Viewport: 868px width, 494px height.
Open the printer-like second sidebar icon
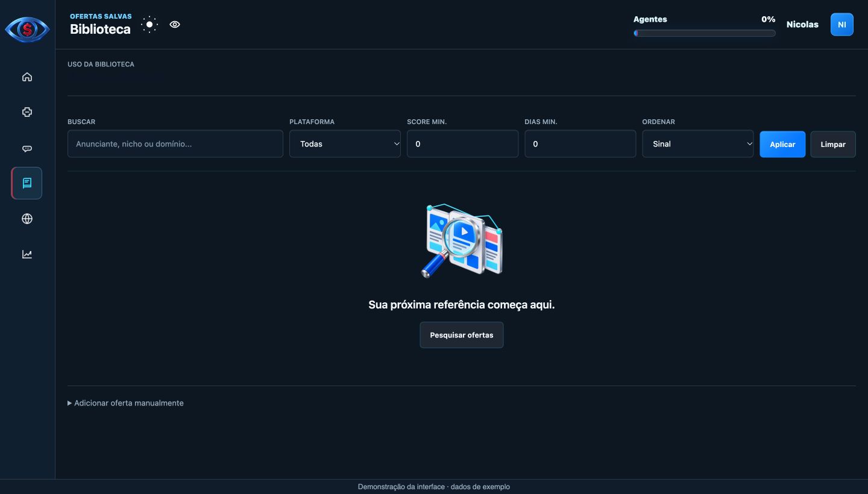pyautogui.click(x=27, y=112)
